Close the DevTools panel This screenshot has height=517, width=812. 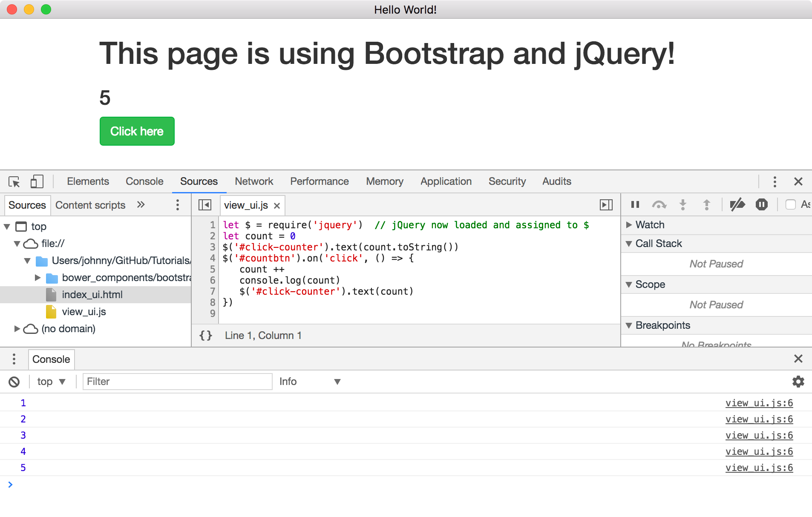click(x=798, y=182)
